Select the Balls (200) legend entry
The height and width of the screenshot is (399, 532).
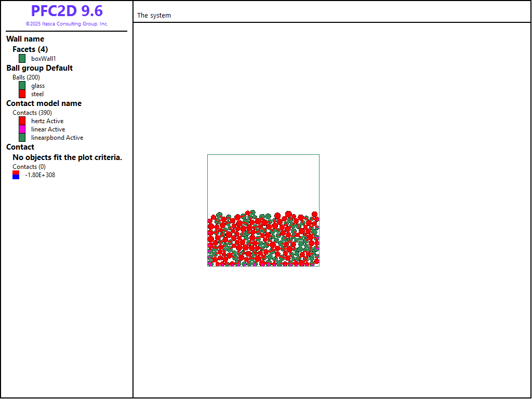pyautogui.click(x=26, y=77)
